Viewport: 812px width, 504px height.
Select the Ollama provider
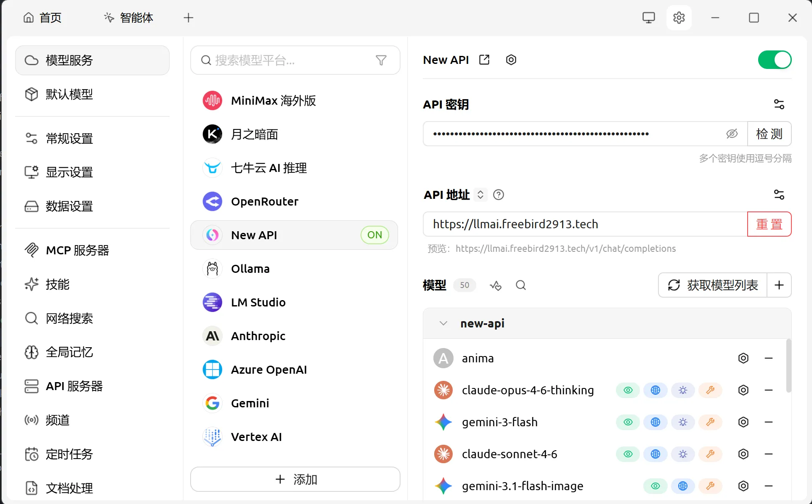pyautogui.click(x=294, y=269)
